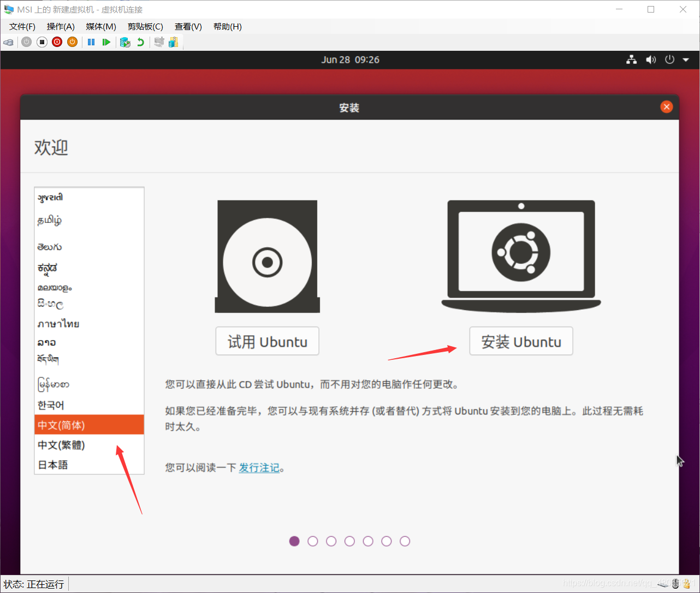Select தமிழ் in the language list

[89, 220]
